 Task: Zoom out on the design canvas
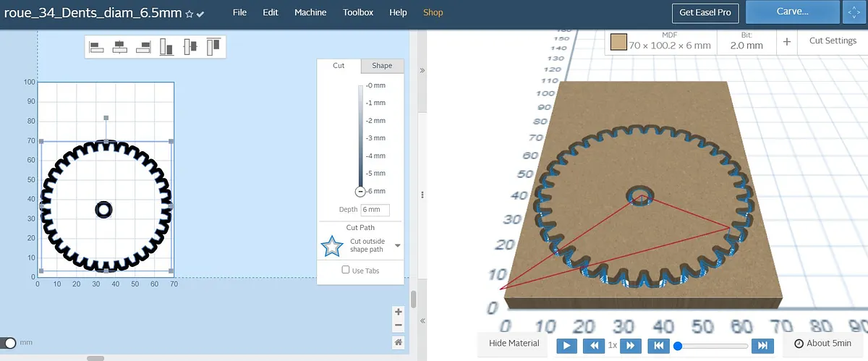(398, 326)
